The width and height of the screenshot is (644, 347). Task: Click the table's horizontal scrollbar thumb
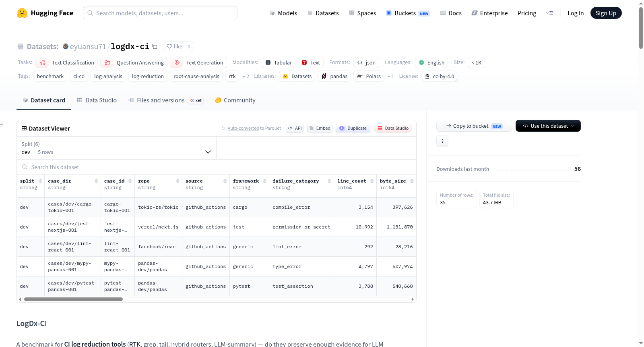(x=73, y=299)
